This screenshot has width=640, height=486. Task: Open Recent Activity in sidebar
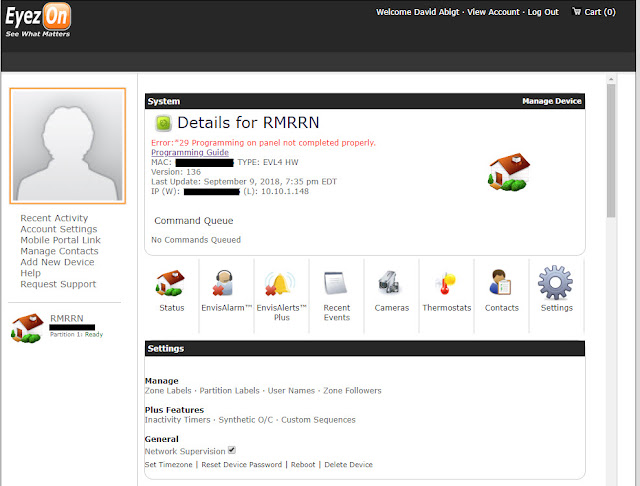click(54, 218)
